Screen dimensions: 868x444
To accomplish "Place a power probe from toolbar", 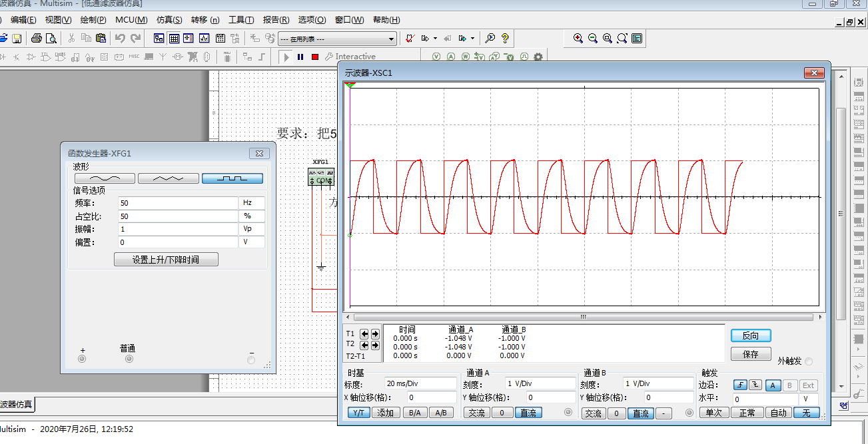I will pyautogui.click(x=466, y=57).
